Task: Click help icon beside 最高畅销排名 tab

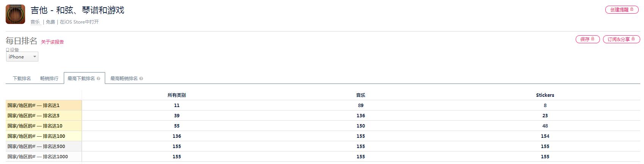Action: [141, 79]
